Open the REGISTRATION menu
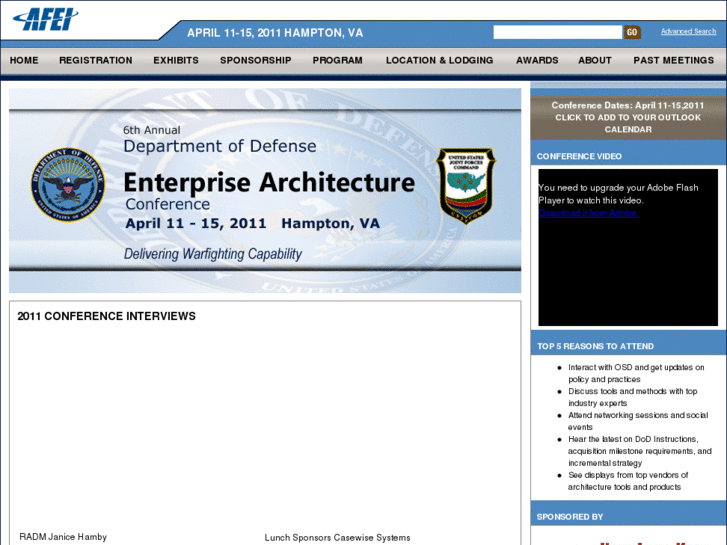Image resolution: width=727 pixels, height=545 pixels. (96, 60)
